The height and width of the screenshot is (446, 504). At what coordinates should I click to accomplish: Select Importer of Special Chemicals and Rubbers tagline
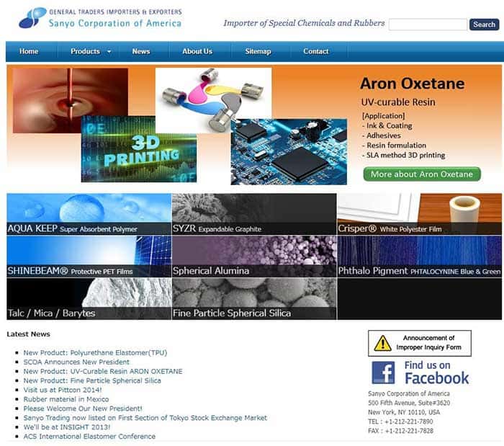(x=304, y=23)
